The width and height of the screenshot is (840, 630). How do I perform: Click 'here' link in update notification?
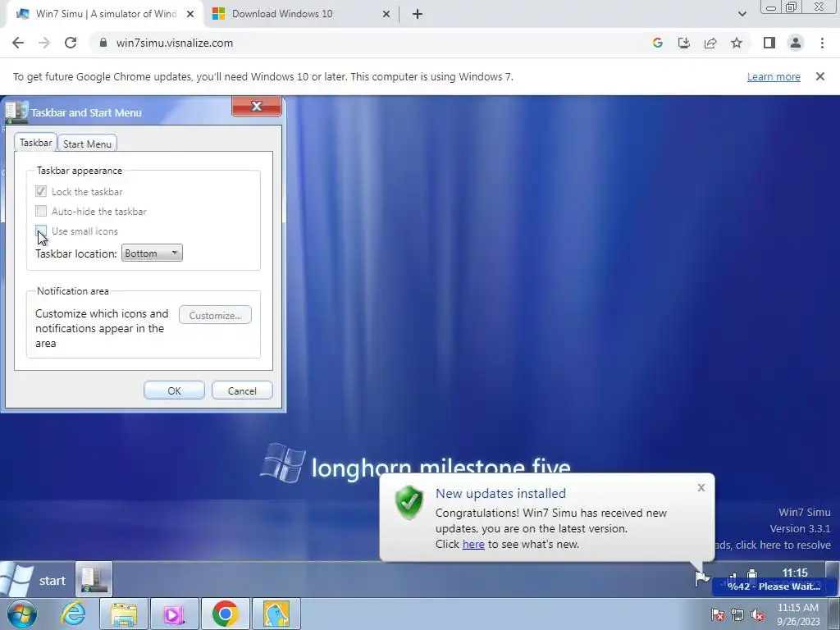473,544
